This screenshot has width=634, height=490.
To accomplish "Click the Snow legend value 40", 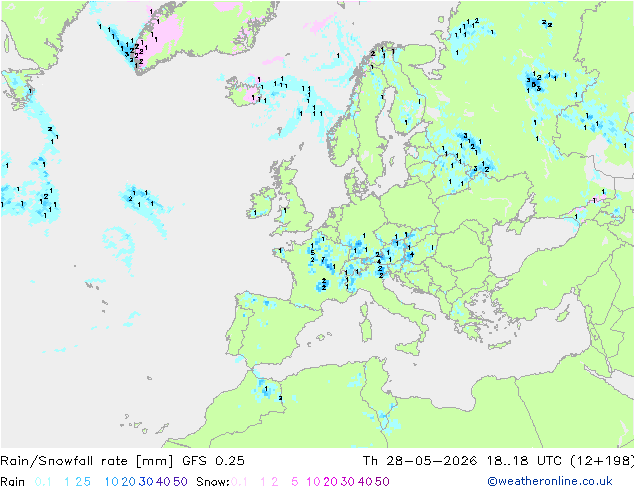I will [x=365, y=482].
